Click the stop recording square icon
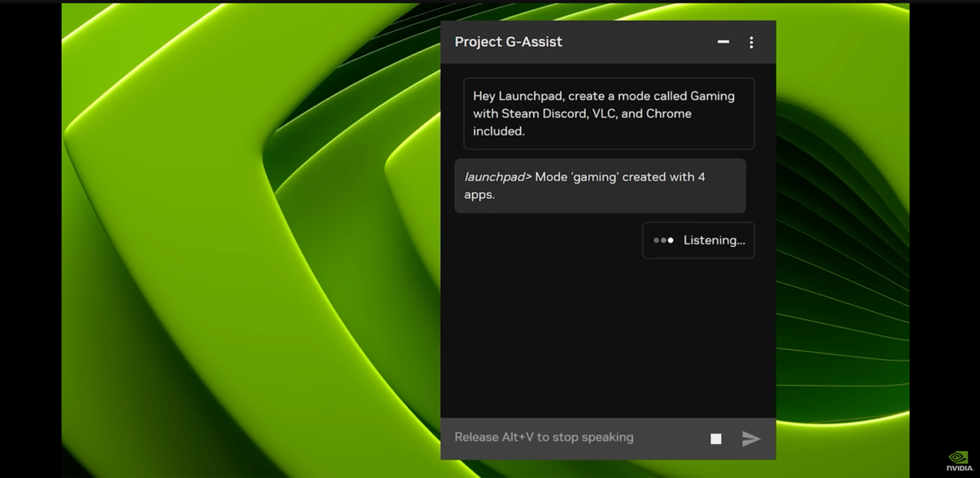Viewport: 980px width, 478px height. pos(716,439)
